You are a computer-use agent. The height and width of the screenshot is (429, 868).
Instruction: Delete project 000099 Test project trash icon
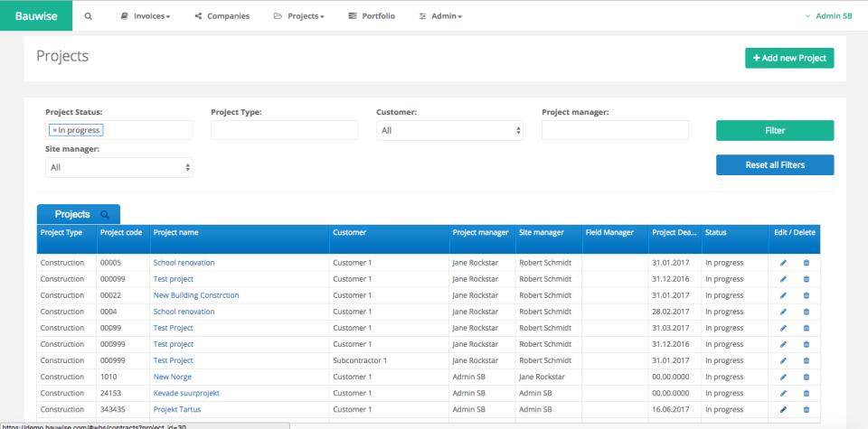(x=806, y=279)
